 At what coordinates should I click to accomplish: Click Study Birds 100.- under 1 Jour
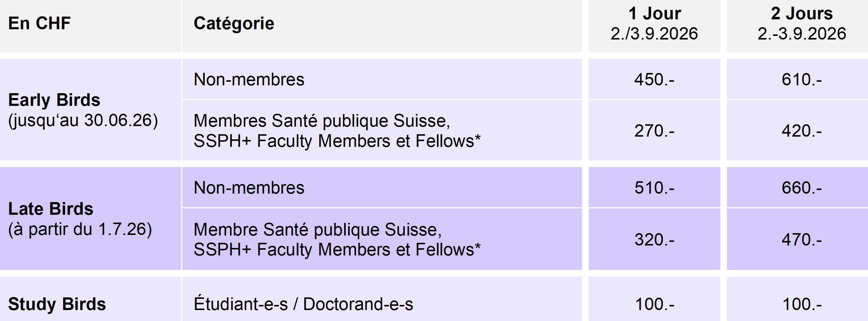tap(654, 304)
